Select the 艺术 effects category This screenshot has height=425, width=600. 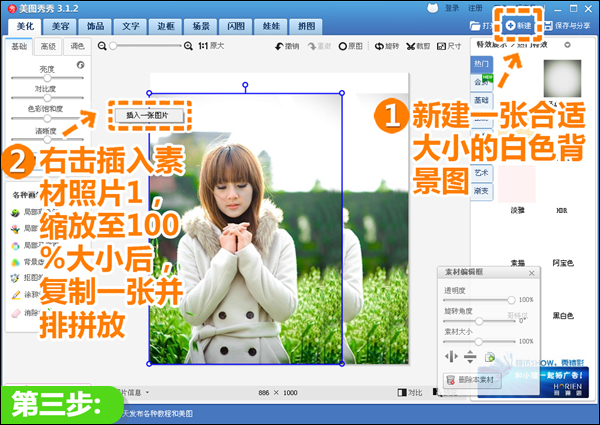point(482,173)
